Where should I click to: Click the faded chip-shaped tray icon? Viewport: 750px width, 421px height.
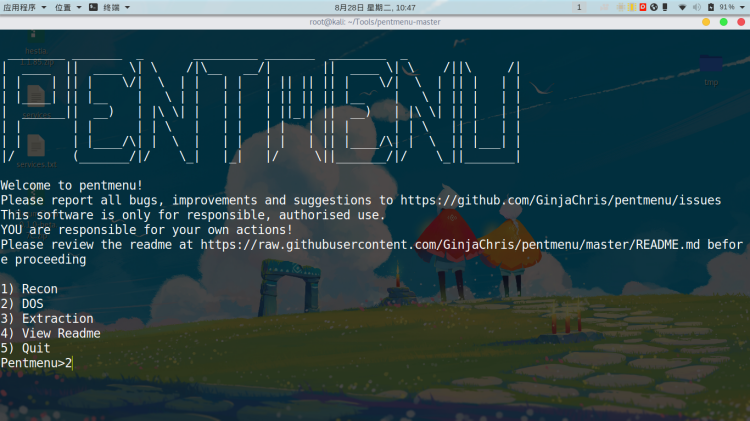tap(620, 7)
